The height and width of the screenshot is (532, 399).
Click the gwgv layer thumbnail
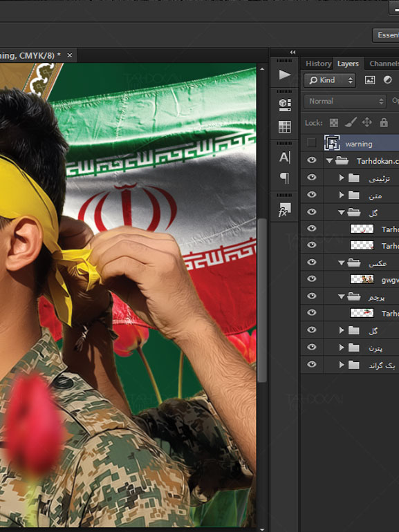(x=362, y=279)
